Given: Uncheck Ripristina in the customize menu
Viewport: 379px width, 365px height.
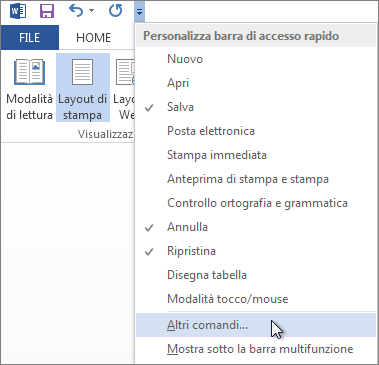Looking at the screenshot, I should (256, 251).
